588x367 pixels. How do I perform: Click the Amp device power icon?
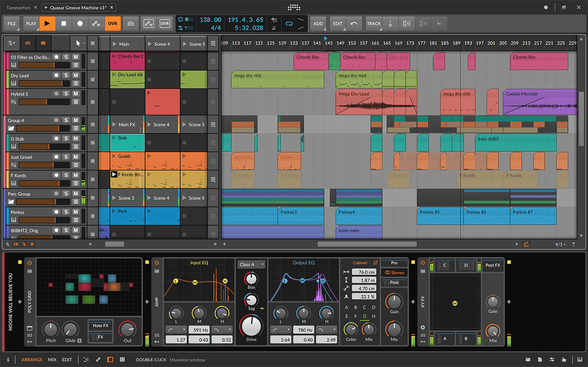157,263
